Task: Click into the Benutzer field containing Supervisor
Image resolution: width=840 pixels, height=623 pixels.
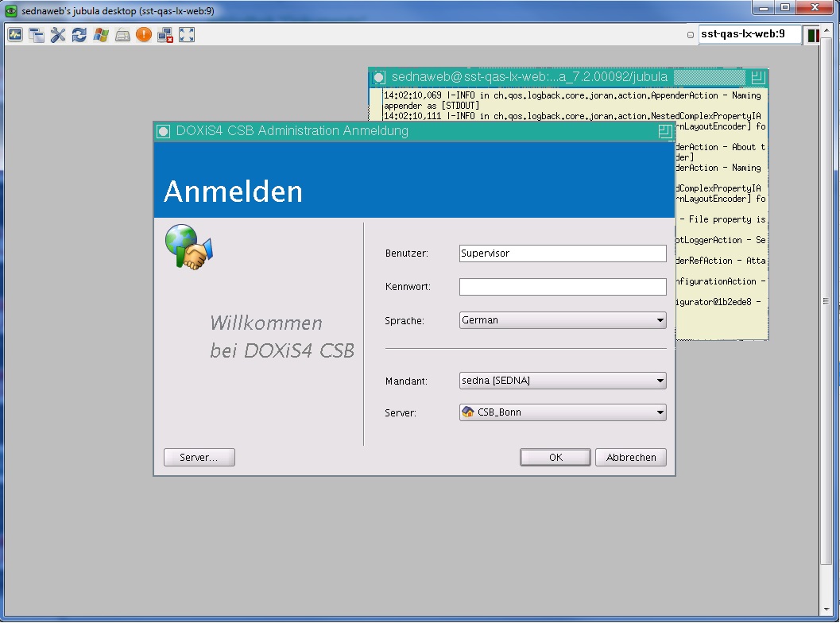Action: click(x=563, y=253)
